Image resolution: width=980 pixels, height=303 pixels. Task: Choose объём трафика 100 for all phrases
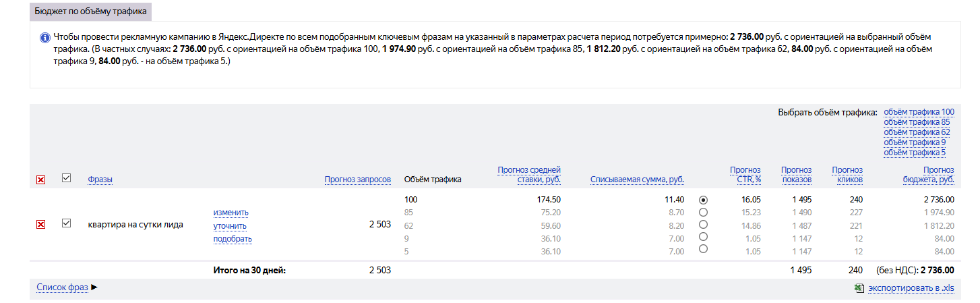coord(919,112)
